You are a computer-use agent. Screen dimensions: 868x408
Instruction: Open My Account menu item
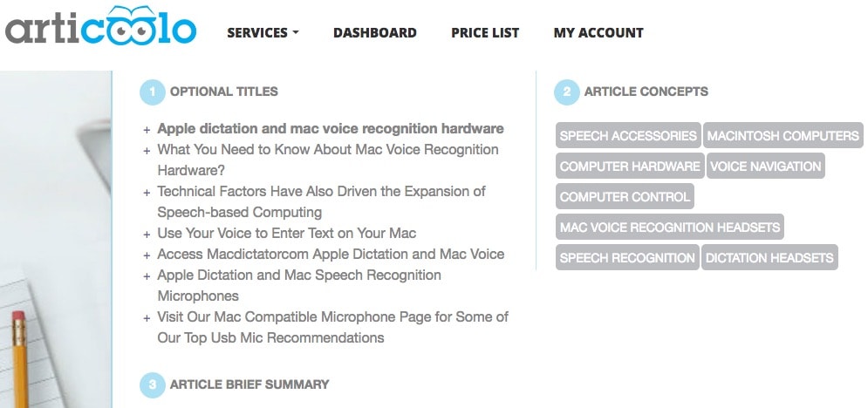click(598, 32)
